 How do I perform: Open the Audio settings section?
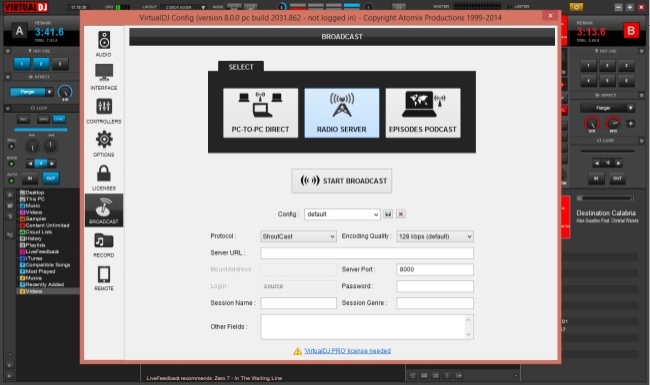coord(104,44)
